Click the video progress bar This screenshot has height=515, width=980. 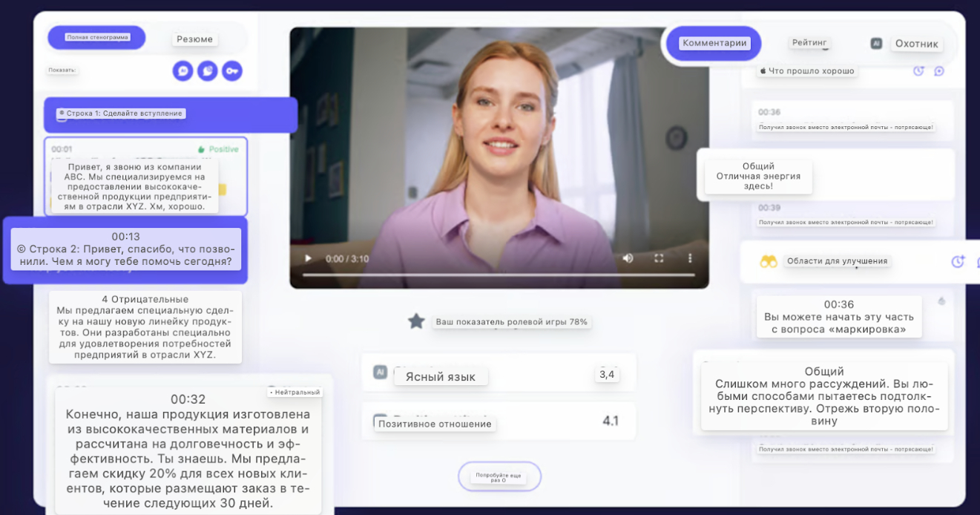(x=499, y=275)
